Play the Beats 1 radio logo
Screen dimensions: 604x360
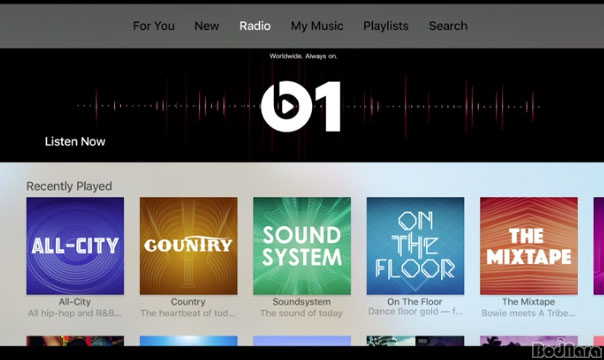pos(300,107)
